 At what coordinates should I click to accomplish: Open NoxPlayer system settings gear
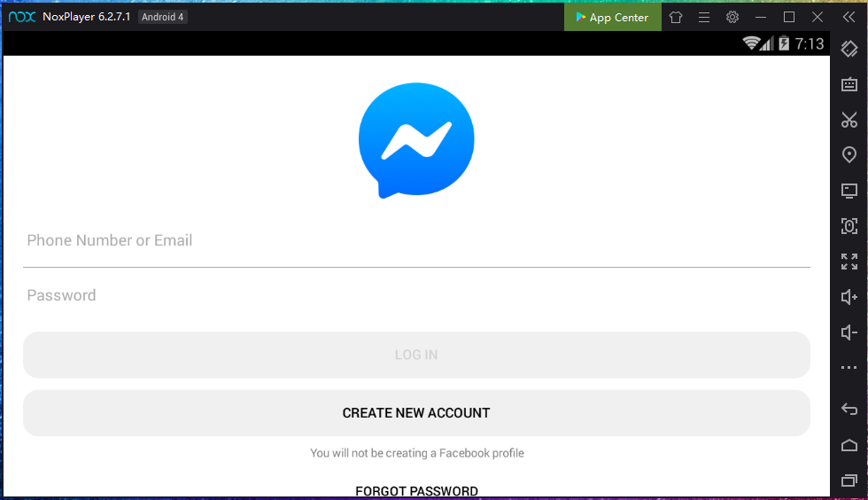(732, 17)
